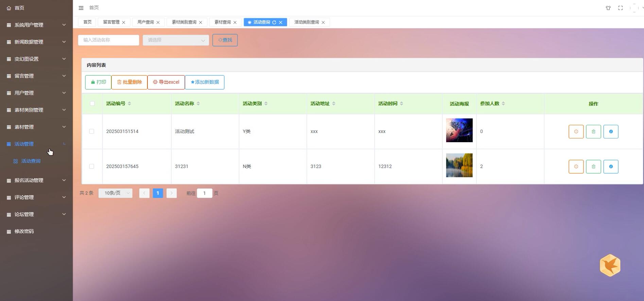Sort by 活动名称 column arrows
The width and height of the screenshot is (644, 301).
tap(198, 104)
